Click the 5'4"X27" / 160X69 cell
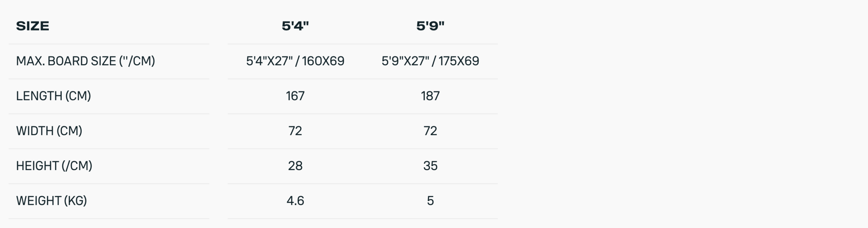 tap(295, 61)
